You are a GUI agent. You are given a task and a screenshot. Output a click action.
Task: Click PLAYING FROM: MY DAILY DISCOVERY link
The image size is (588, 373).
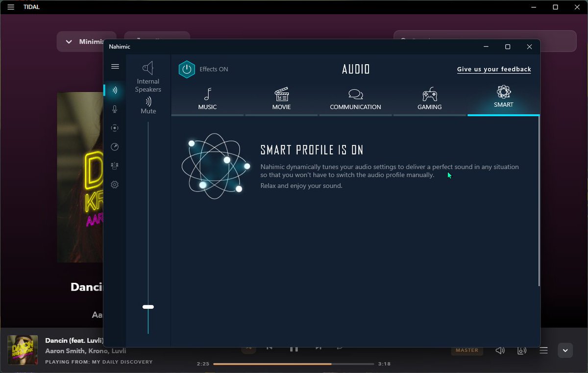[x=99, y=362]
